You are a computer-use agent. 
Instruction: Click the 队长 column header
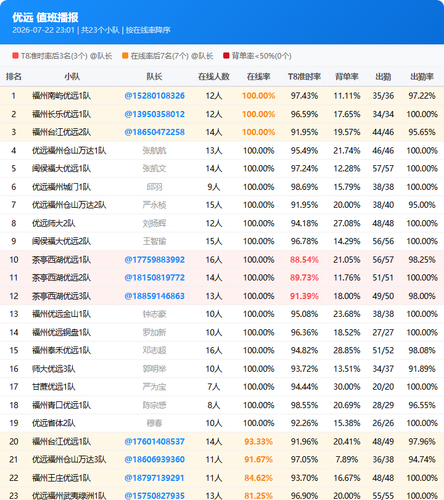pos(154,77)
